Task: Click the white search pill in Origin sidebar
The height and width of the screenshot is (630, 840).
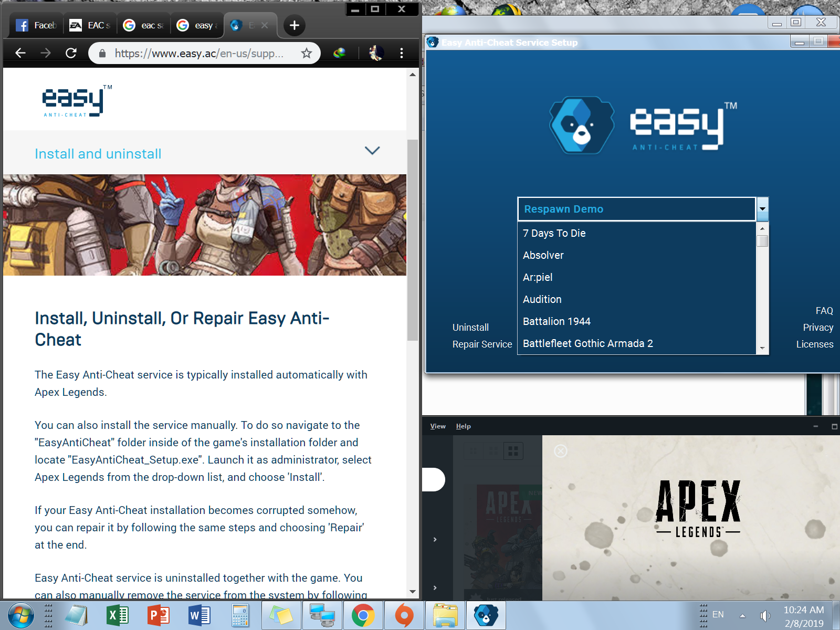Action: tap(433, 479)
